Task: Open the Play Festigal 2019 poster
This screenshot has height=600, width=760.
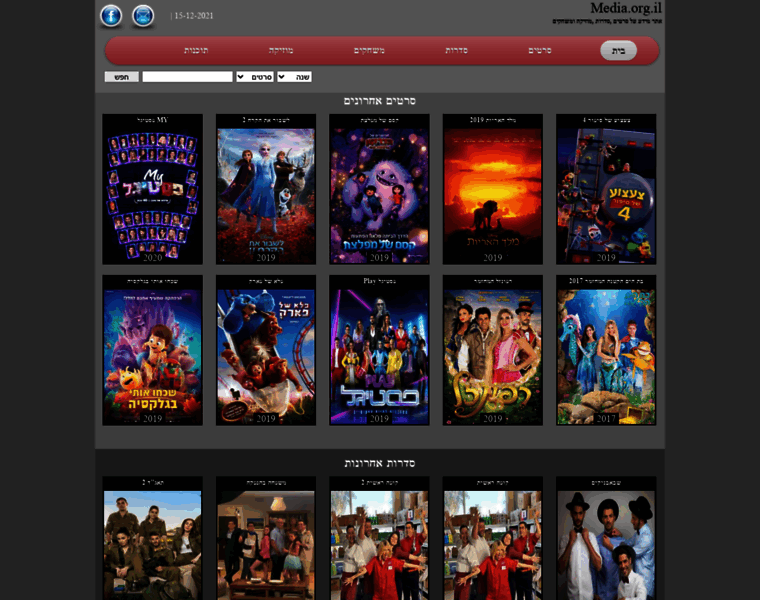Action: (380, 350)
